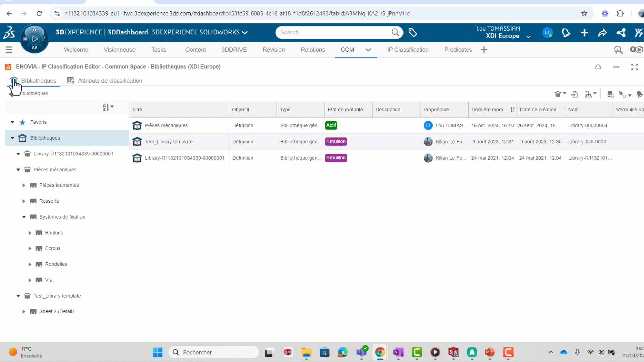The image size is (644, 362).
Task: Open the CCM dropdown chevron
Action: 368,50
